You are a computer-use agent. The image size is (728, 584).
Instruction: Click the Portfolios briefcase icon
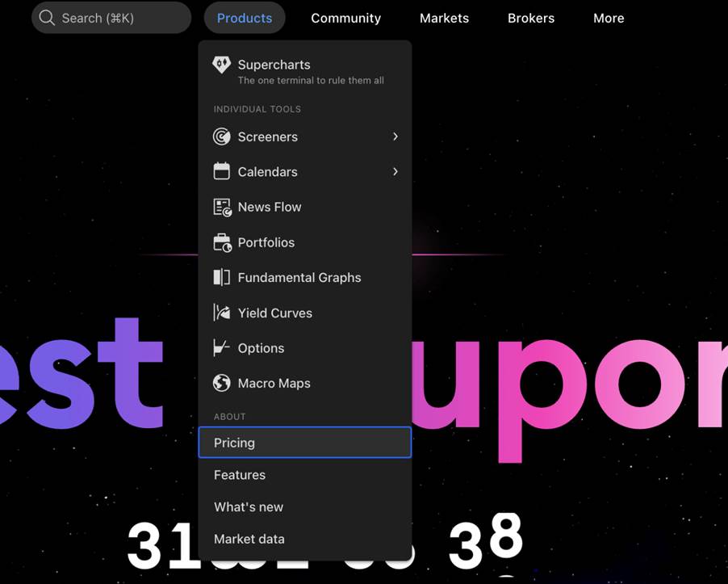coord(222,242)
